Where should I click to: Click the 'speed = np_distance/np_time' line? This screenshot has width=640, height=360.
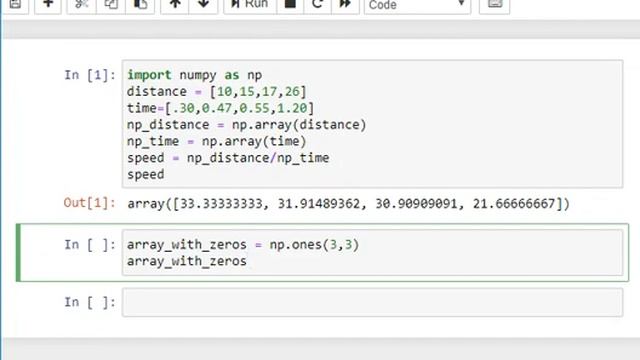pos(228,158)
